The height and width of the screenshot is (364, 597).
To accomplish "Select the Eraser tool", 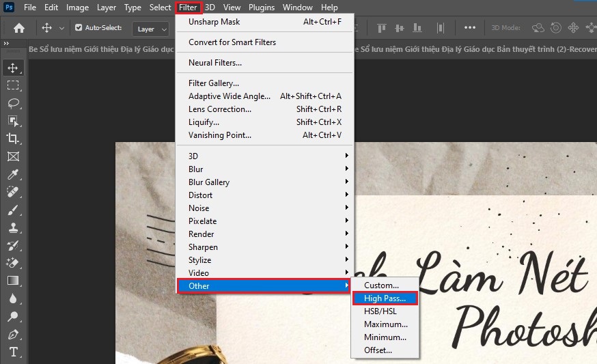I will click(x=13, y=263).
